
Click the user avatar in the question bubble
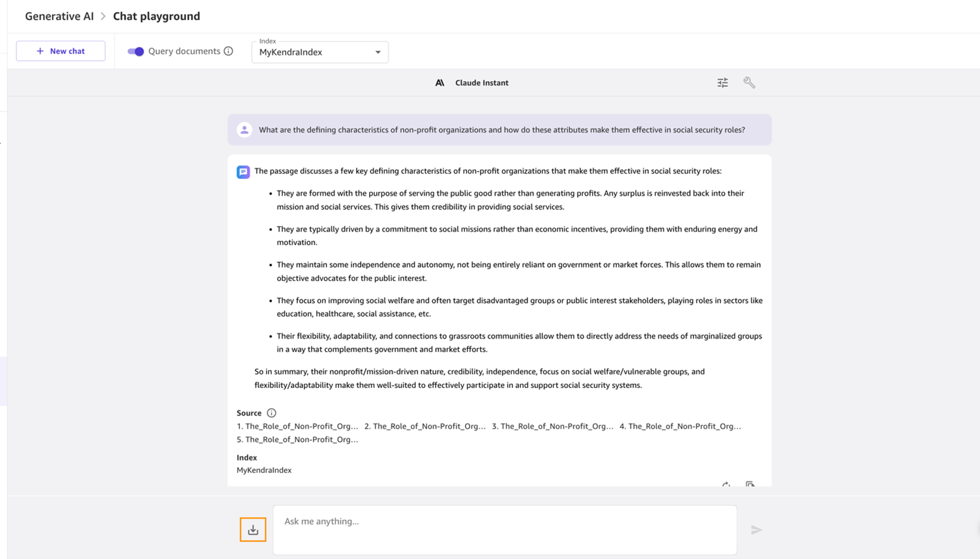[x=245, y=130]
